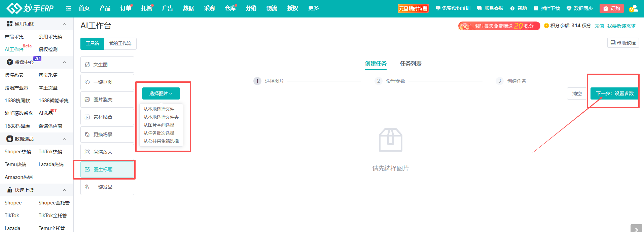Open 产品 menu in navigation

pyautogui.click(x=105, y=8)
